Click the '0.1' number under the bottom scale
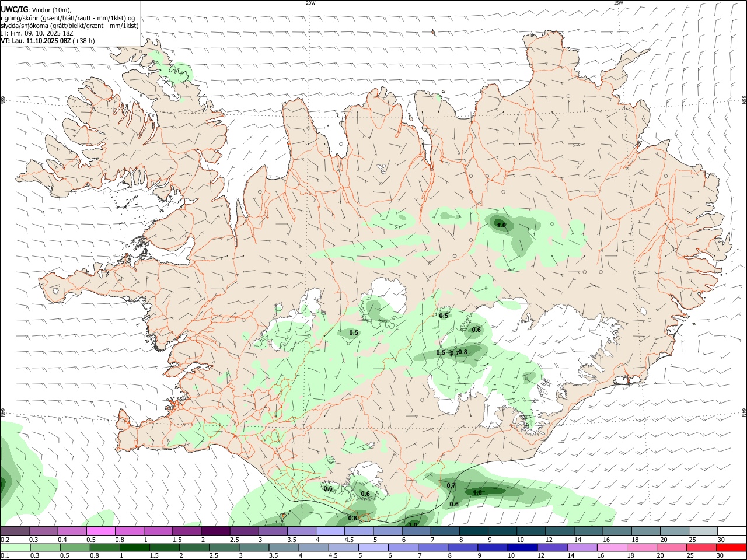This screenshot has height=560, width=747. (x=5, y=556)
